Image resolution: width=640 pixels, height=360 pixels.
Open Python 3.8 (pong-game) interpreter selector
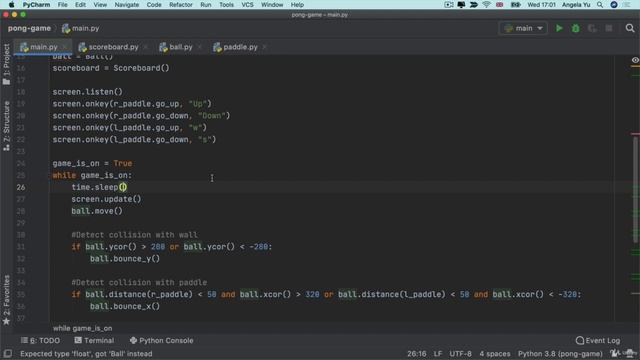560,354
